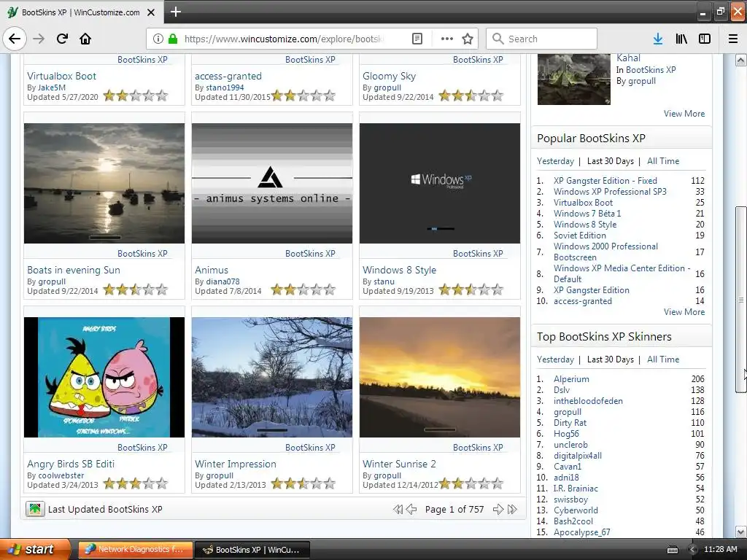Open the Gloomy Sky title link
This screenshot has height=560, width=747.
(390, 76)
